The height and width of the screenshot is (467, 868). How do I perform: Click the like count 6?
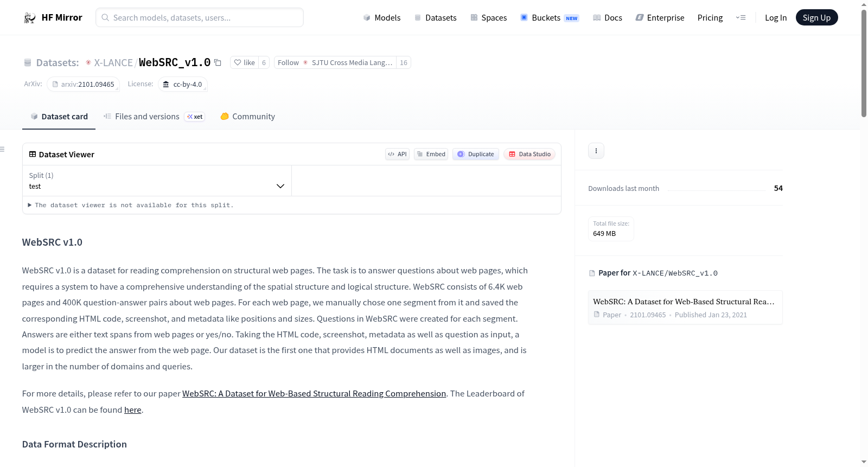(264, 62)
